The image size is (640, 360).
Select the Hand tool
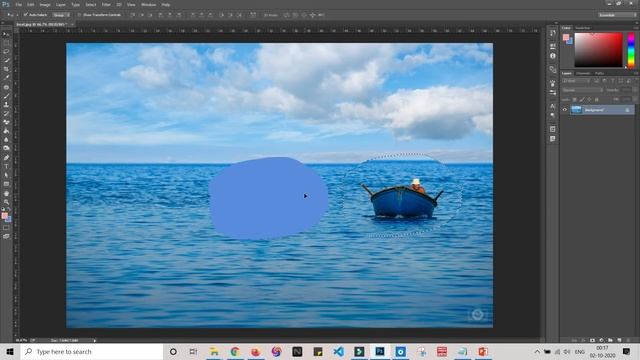click(x=6, y=193)
